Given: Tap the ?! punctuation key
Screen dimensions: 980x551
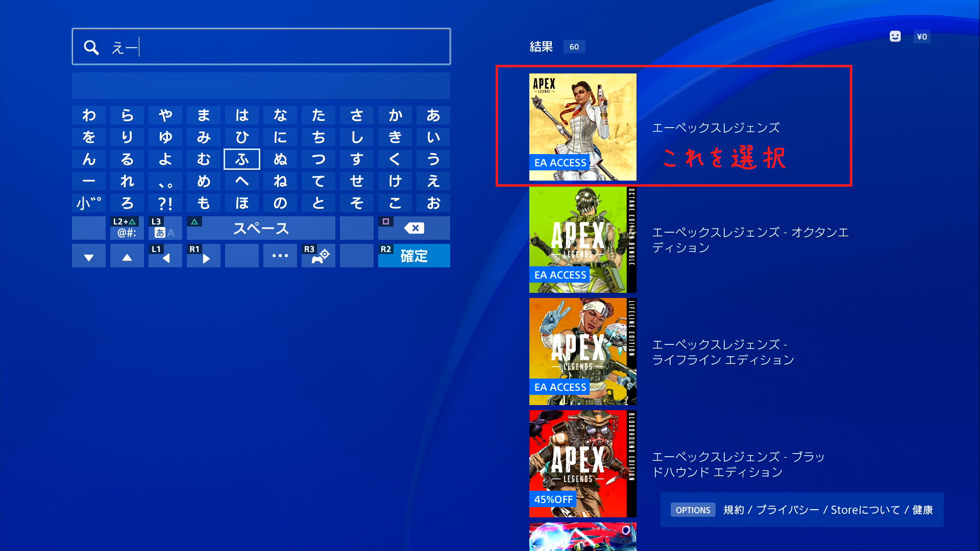Looking at the screenshot, I should (165, 203).
